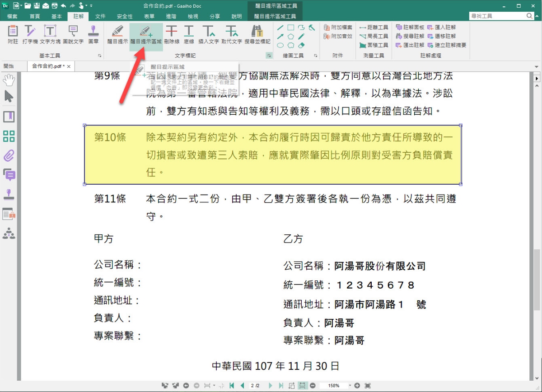Select the pentagon polygon drawing tool
Screen dimensions: 542x392
tap(291, 36)
